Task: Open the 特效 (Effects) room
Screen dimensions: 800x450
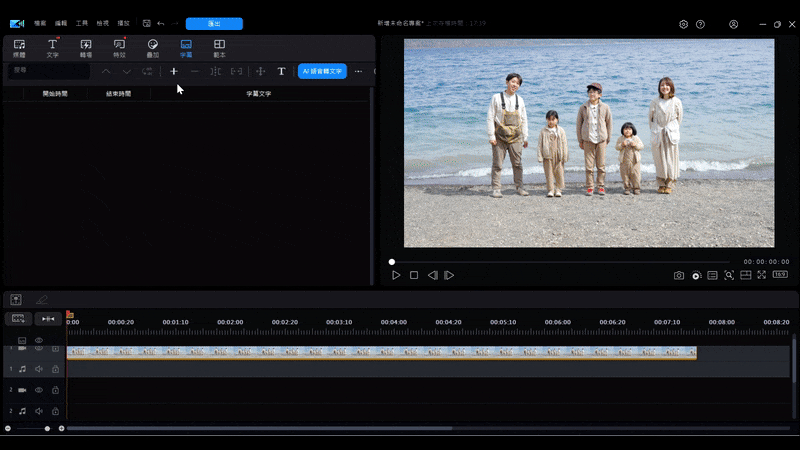Action: click(119, 48)
